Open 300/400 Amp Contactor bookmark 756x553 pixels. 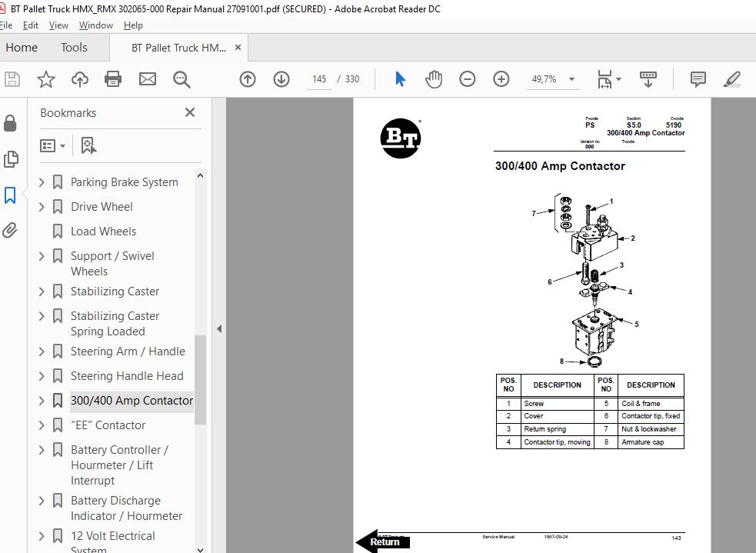[x=132, y=401]
